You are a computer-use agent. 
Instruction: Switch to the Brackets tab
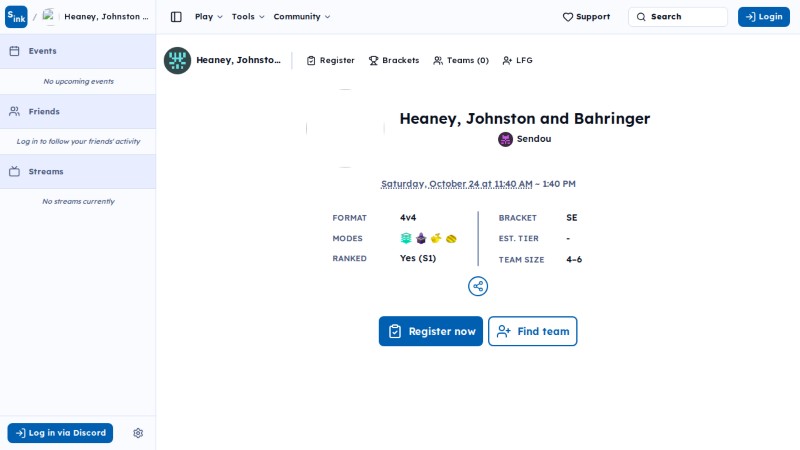[x=394, y=60]
